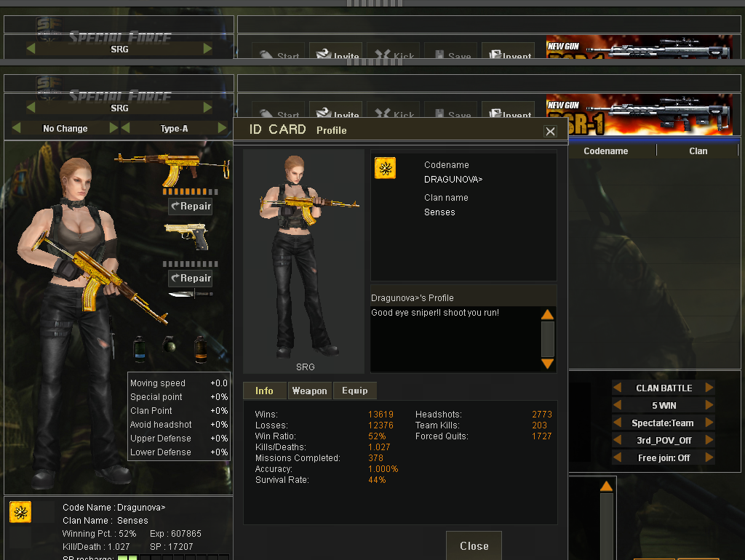The image size is (745, 560).
Task: Click the clan name 'Senses' in ID card
Action: click(439, 212)
